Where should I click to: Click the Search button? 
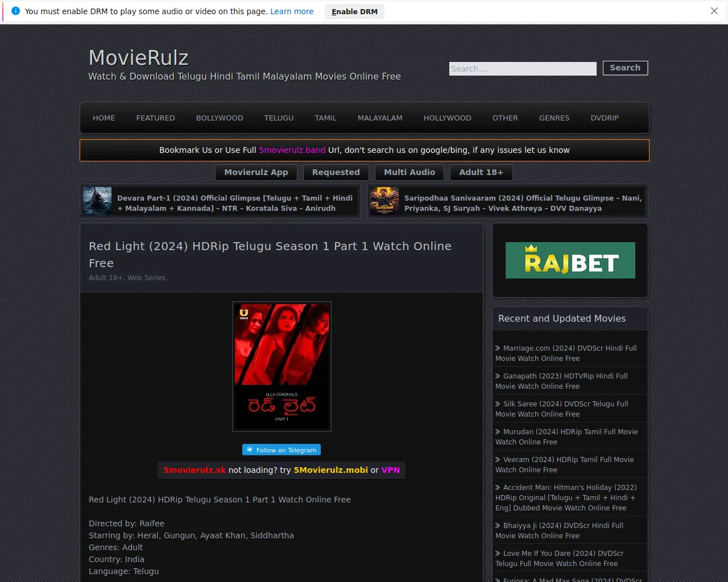[625, 68]
